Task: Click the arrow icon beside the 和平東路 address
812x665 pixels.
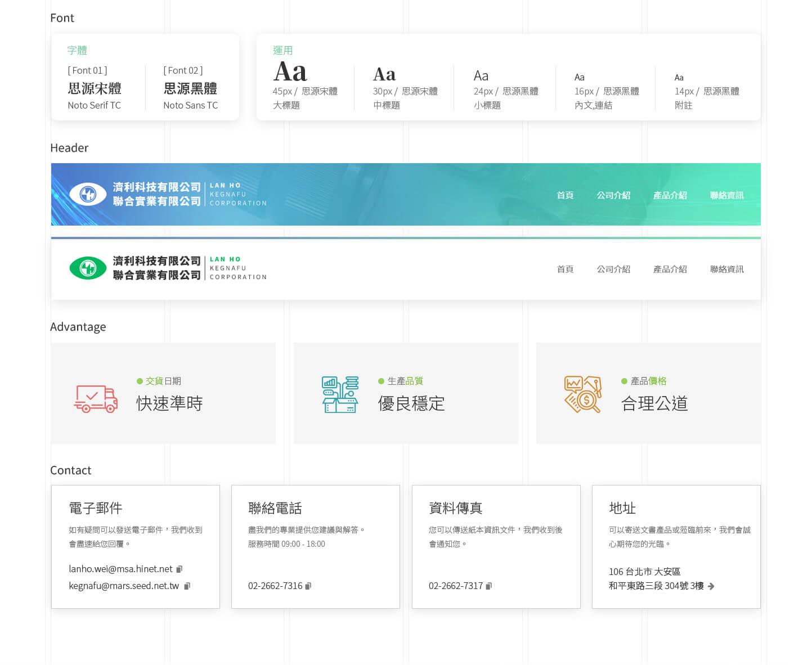Action: 711,586
